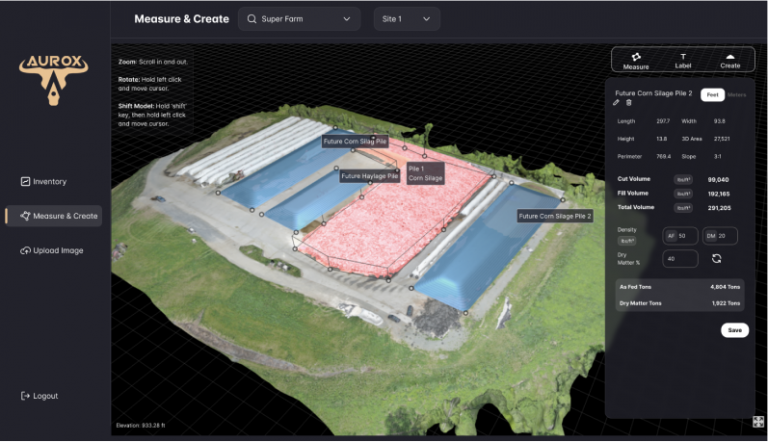The height and width of the screenshot is (442, 768).
Task: Open the Density unit dropdown
Action: point(628,241)
